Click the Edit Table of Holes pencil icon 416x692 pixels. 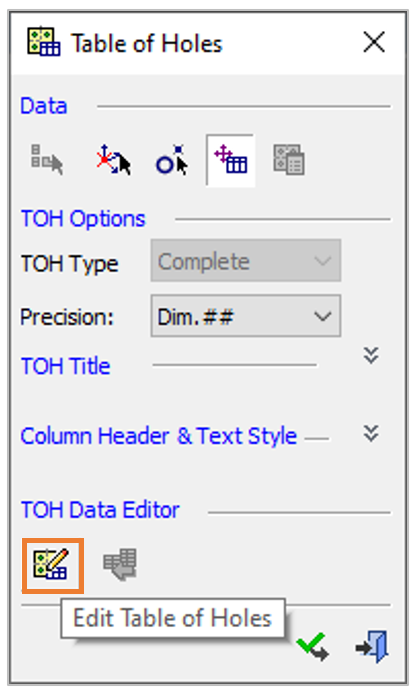[52, 566]
